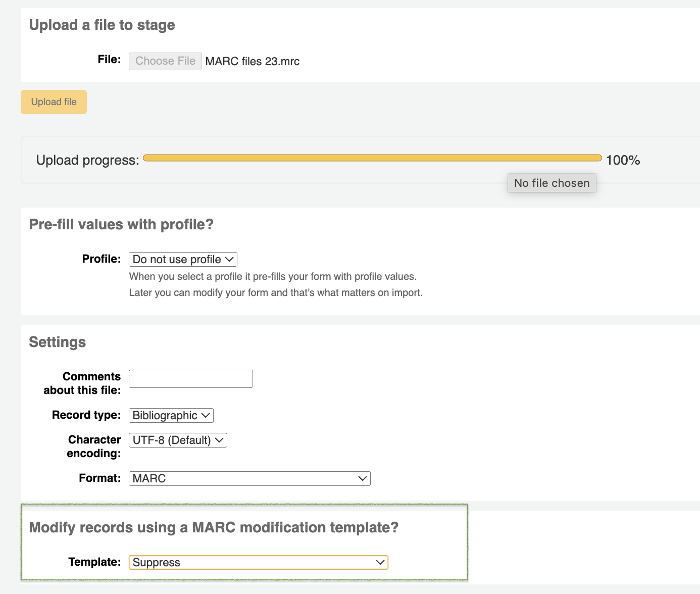Open the Format MARC dropdown

click(x=249, y=478)
